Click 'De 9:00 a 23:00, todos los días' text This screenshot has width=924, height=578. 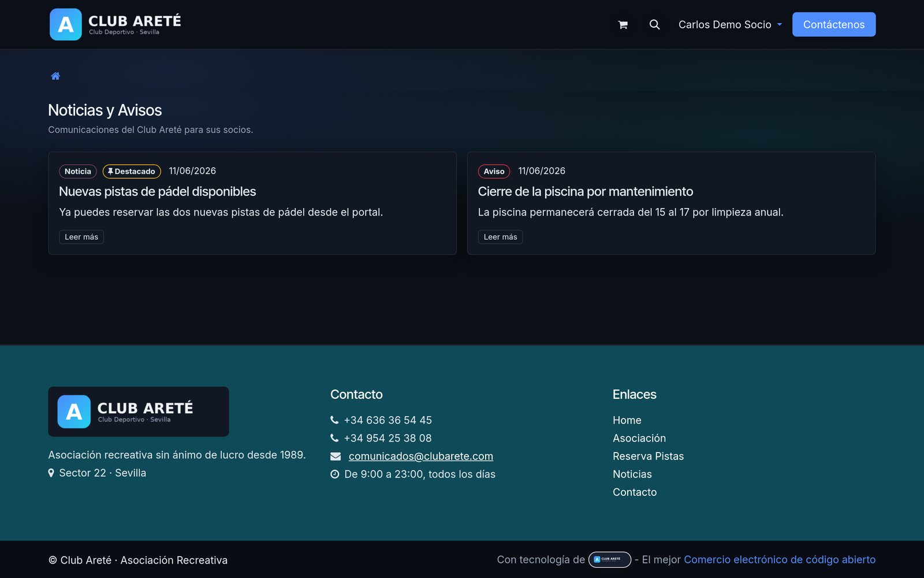[x=420, y=474]
